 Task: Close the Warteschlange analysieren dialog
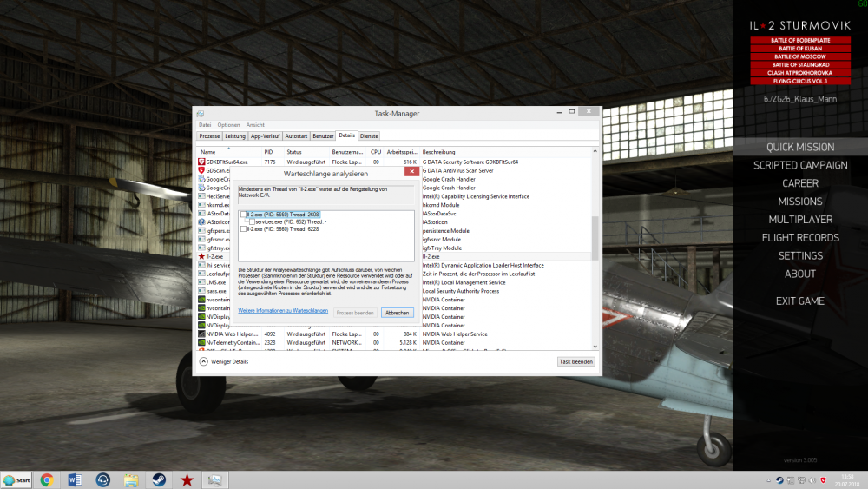pos(411,172)
